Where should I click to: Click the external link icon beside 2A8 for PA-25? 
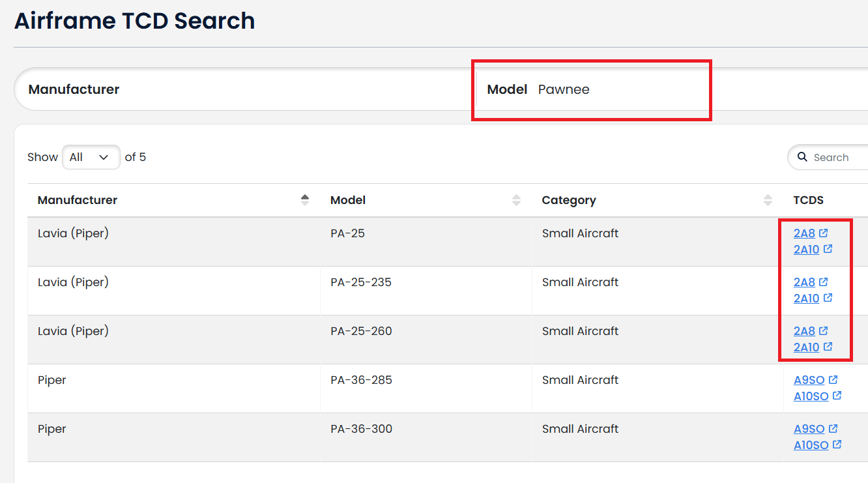pyautogui.click(x=825, y=233)
